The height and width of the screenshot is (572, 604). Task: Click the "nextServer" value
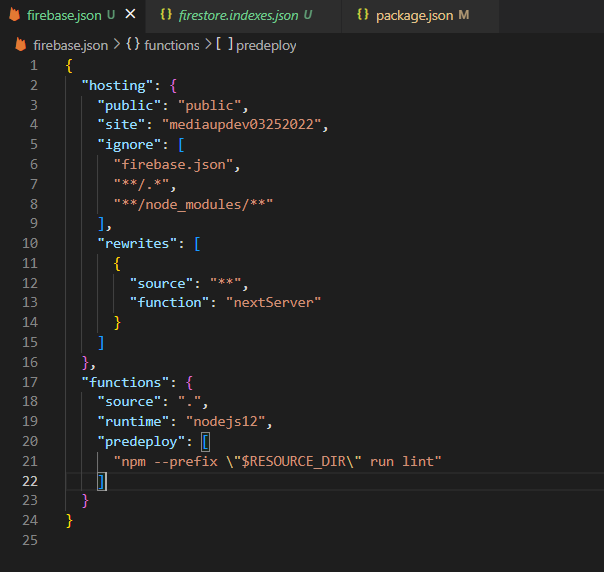point(273,303)
